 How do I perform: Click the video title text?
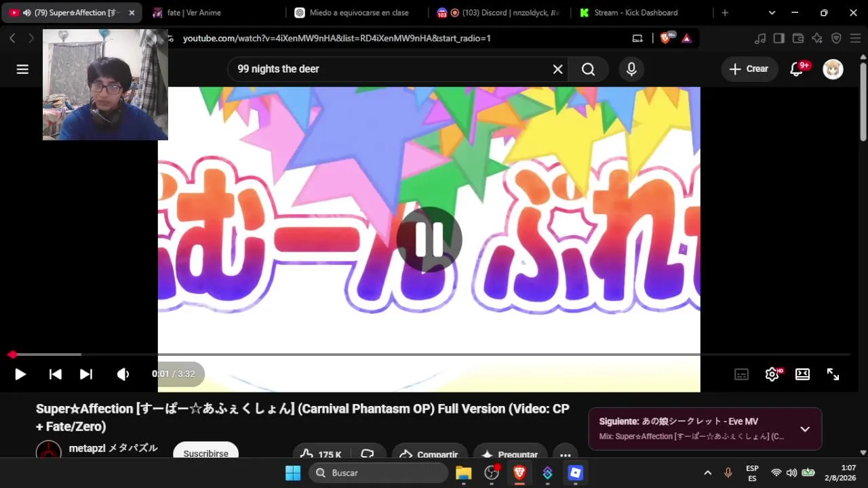click(x=302, y=418)
